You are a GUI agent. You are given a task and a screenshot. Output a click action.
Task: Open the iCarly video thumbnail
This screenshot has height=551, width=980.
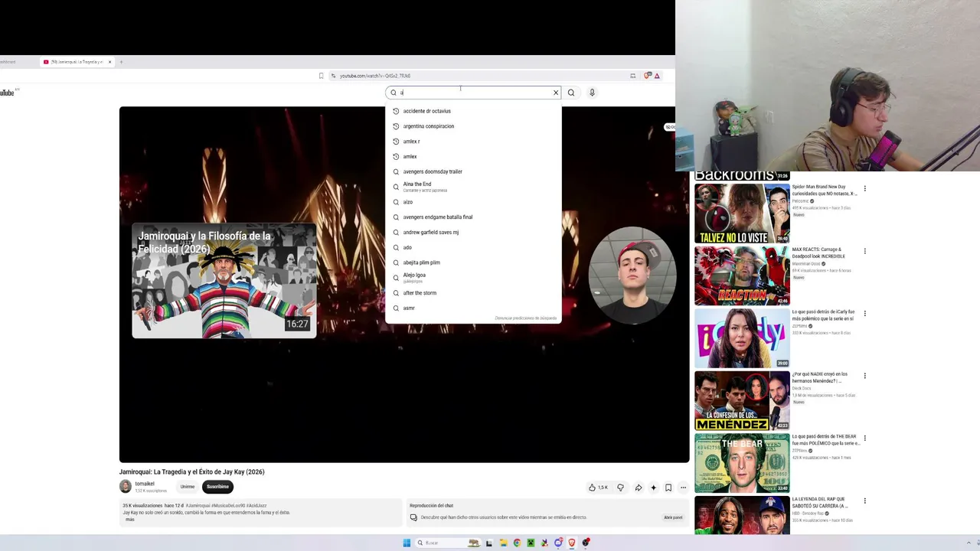[742, 338]
